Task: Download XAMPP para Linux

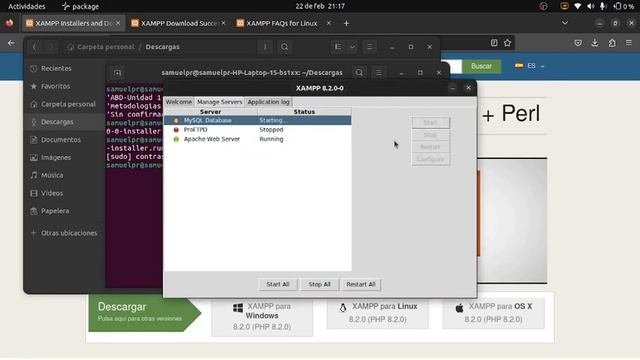Action: coord(378,313)
